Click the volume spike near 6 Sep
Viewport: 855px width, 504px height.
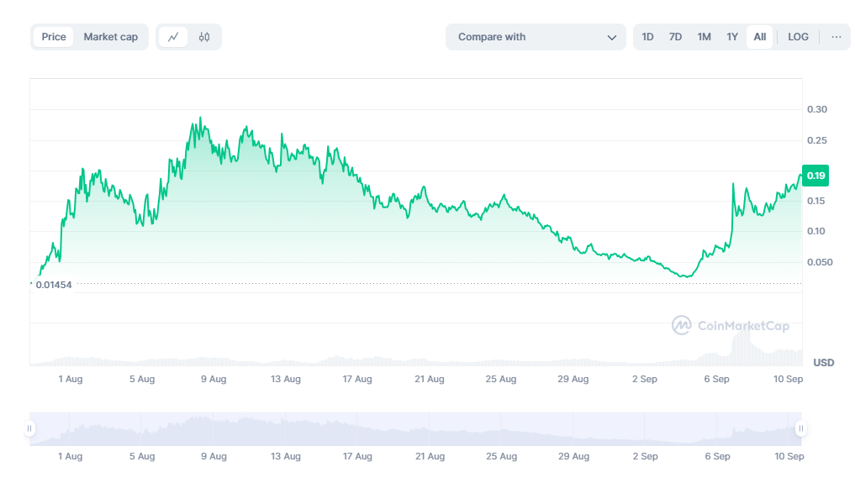tap(742, 344)
